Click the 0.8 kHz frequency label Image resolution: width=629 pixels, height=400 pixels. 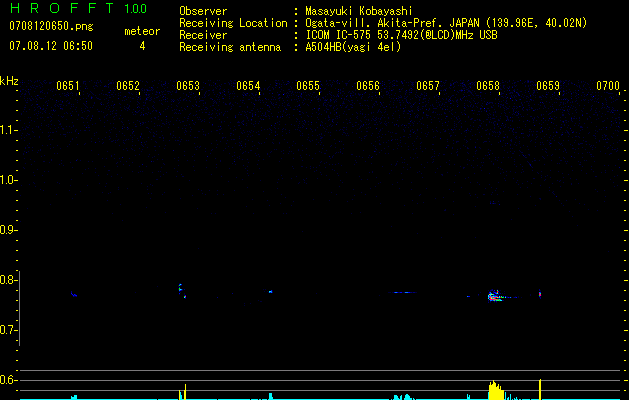8,280
